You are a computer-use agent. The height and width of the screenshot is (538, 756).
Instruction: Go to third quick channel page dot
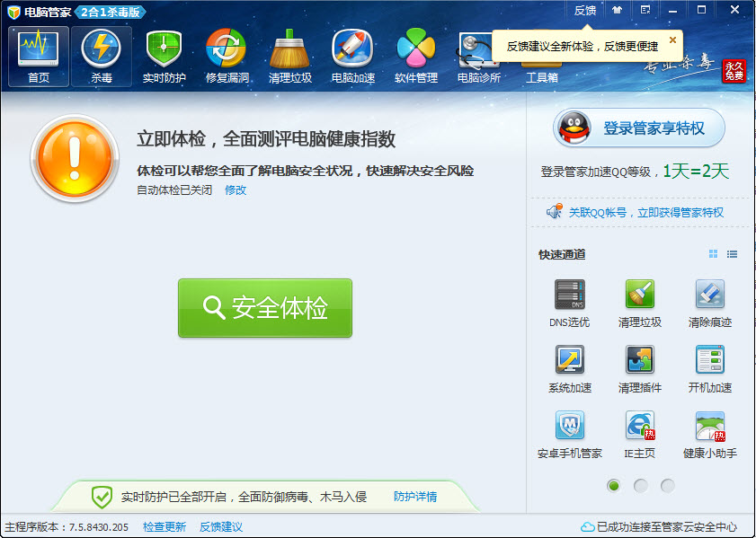click(x=668, y=486)
